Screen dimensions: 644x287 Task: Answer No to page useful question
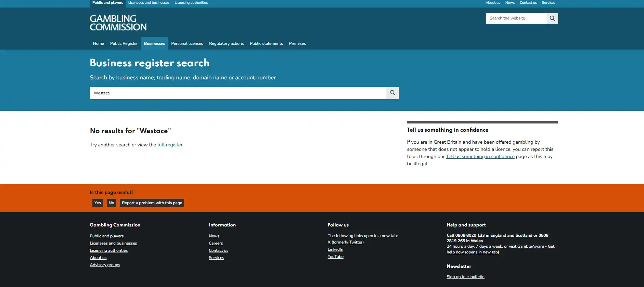click(112, 203)
